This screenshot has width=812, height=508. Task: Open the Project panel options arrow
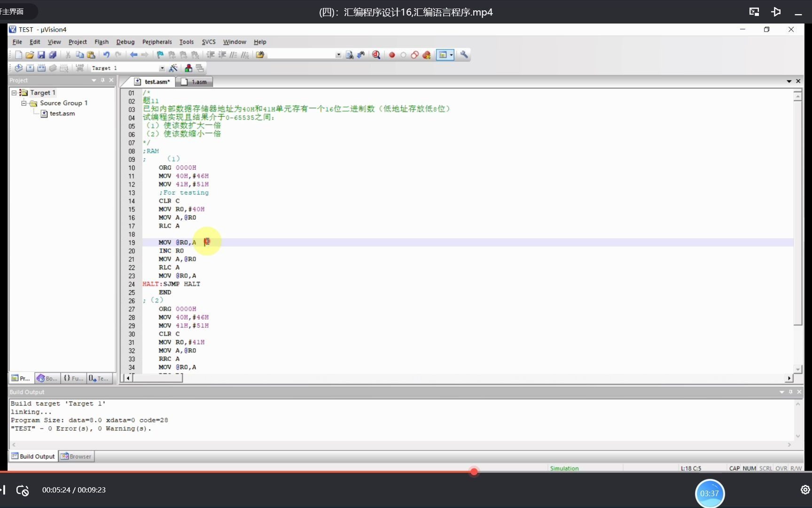coord(94,80)
